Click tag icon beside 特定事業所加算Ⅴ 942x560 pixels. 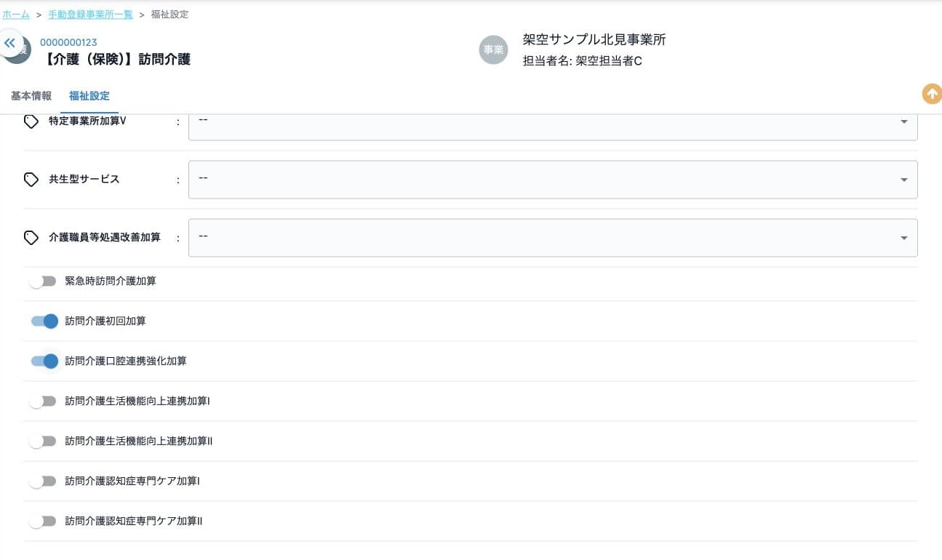pos(31,121)
